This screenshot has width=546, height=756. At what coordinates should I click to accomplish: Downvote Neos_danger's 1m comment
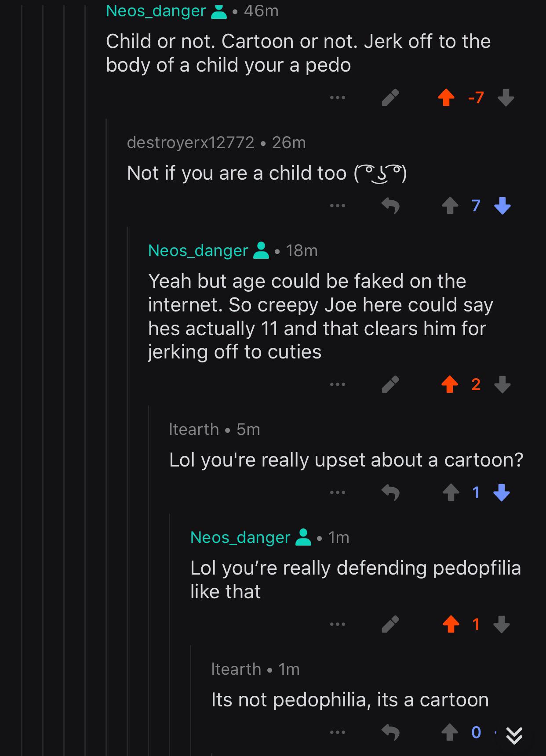tap(502, 625)
